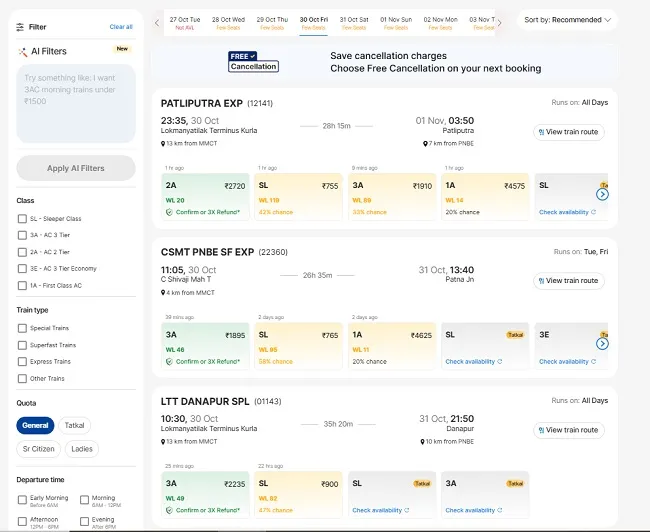The height and width of the screenshot is (532, 650).
Task: Check Evening departure time
Action: tap(85, 522)
